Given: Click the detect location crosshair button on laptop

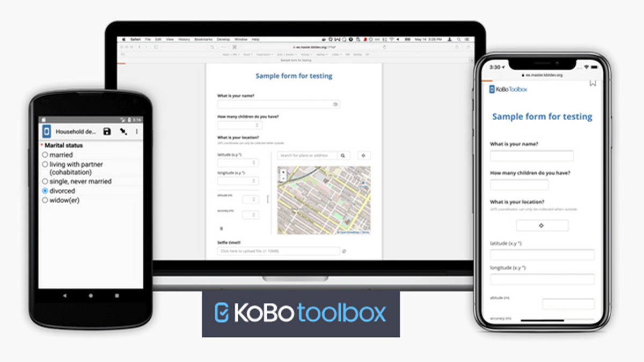Looking at the screenshot, I should tap(364, 156).
